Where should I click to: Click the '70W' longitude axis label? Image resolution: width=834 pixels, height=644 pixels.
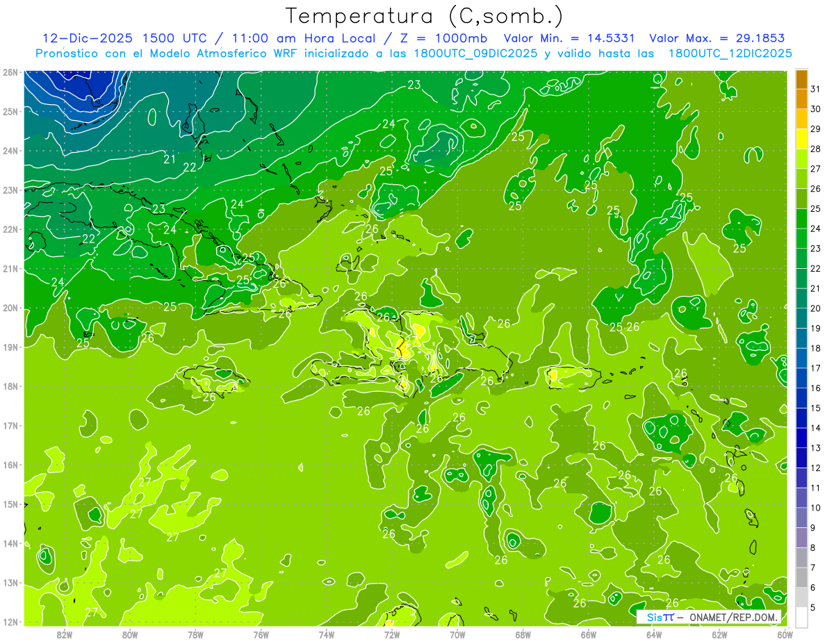457,634
